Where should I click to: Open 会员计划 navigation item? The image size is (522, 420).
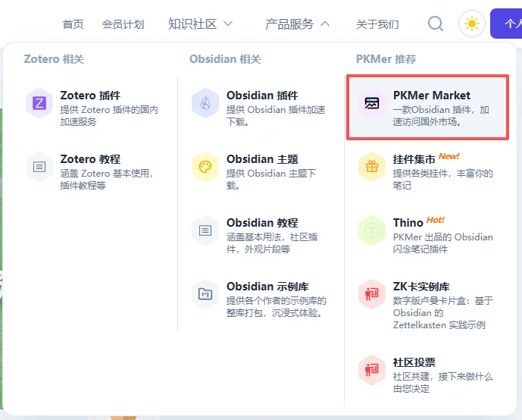point(123,24)
